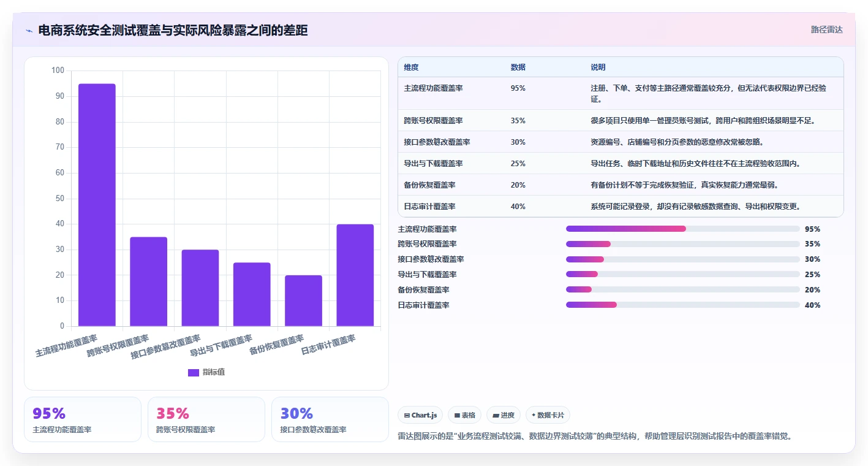The width and height of the screenshot is (868, 466).
Task: Click the 35% value in the table
Action: click(x=518, y=121)
